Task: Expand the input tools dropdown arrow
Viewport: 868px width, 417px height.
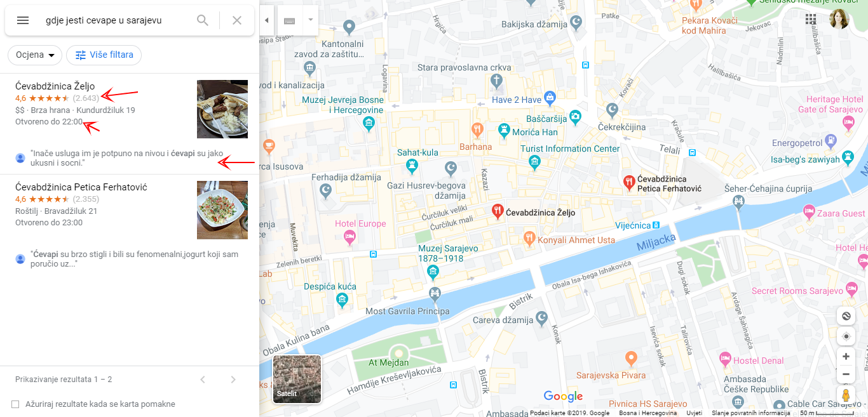Action: tap(311, 20)
